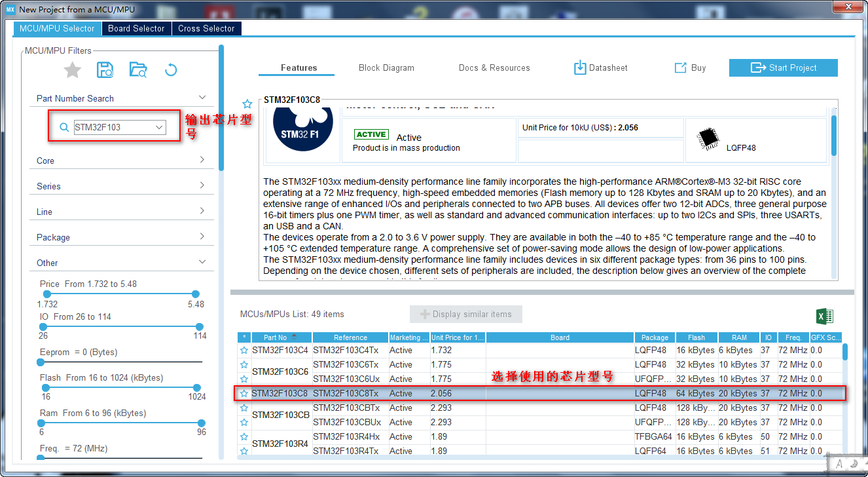Open the load saved searches folder icon
The image size is (868, 477).
pyautogui.click(x=138, y=69)
